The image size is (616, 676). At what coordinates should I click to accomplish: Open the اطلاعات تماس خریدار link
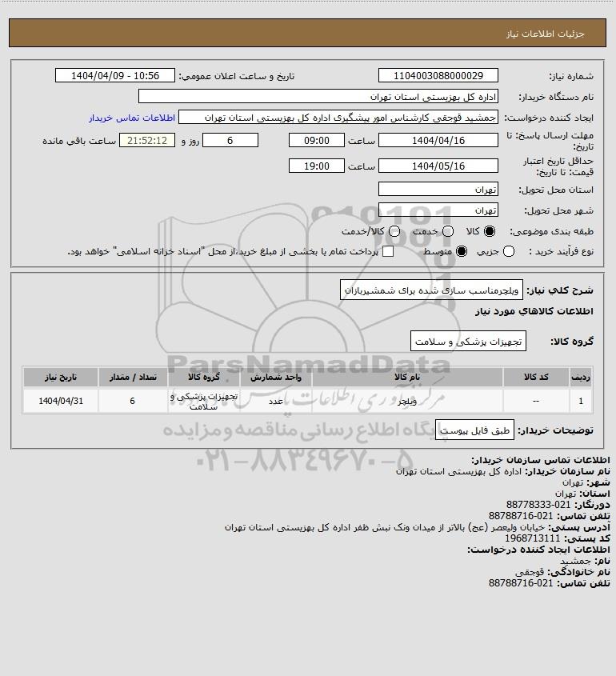point(132,118)
